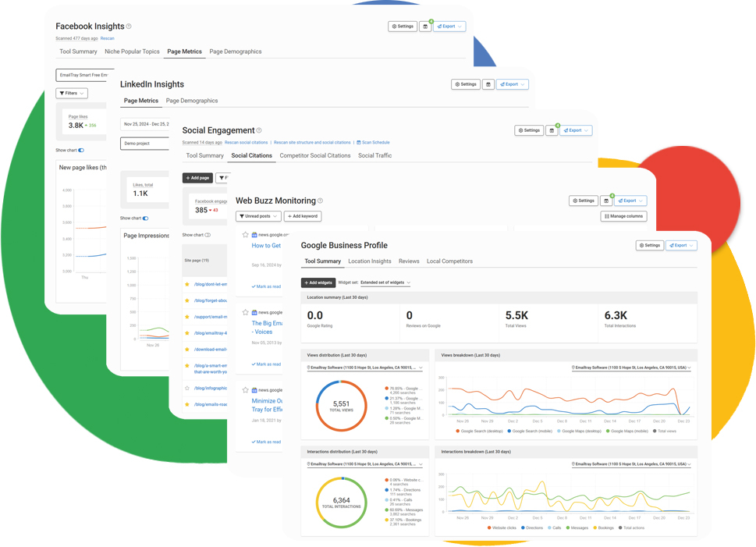This screenshot has height=547, width=756.
Task: Click the calendar icon in Facebook Insights header
Action: point(425,27)
